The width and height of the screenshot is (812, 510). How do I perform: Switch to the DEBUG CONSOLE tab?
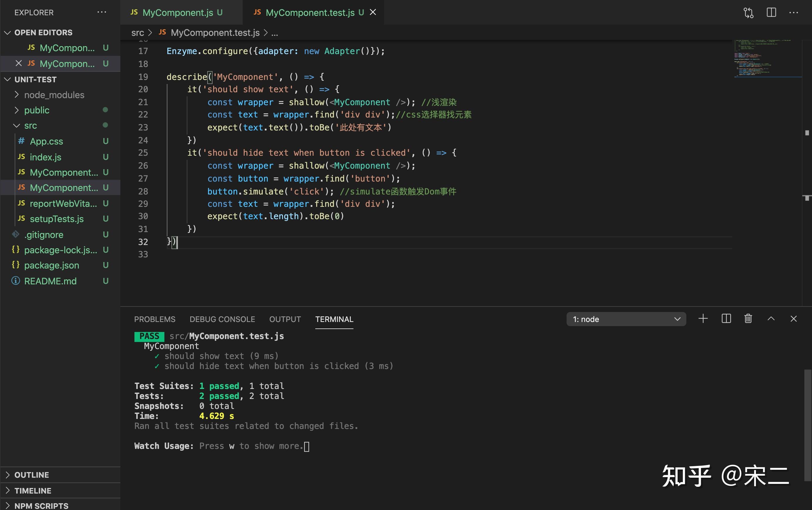point(222,319)
